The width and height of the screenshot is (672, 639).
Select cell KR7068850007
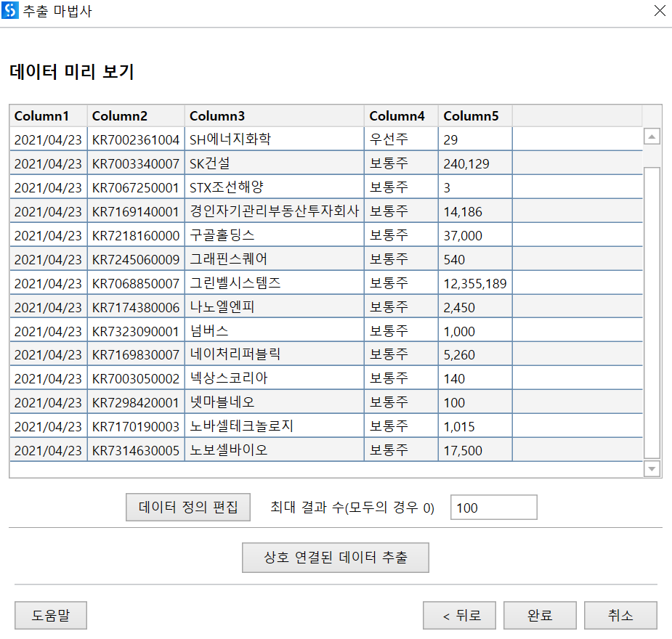coord(136,283)
